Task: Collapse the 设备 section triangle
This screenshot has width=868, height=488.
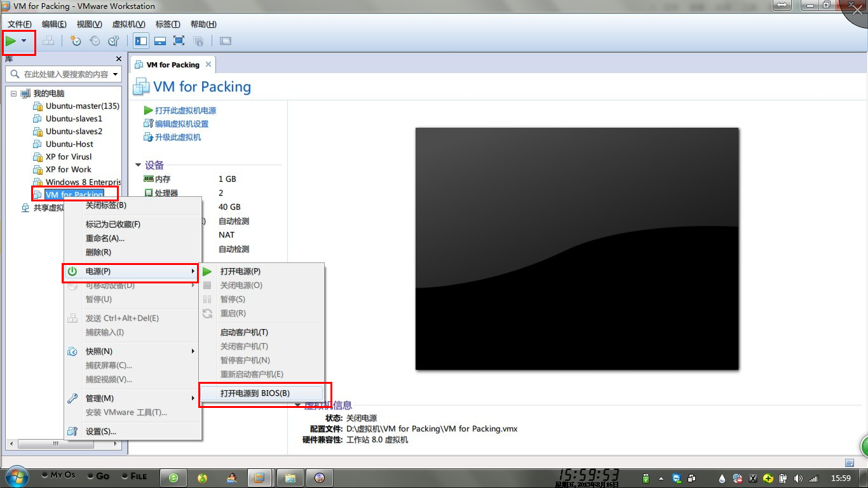Action: coord(138,165)
